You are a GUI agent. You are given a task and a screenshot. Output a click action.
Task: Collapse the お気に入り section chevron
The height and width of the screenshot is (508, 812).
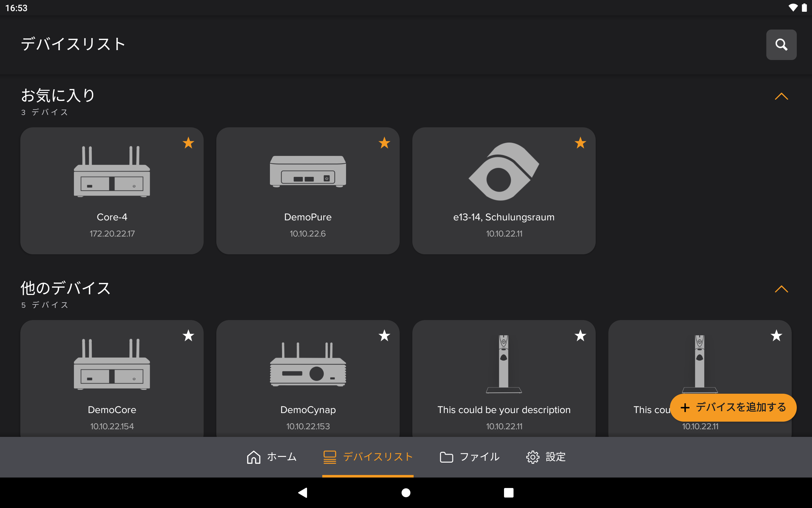click(781, 97)
